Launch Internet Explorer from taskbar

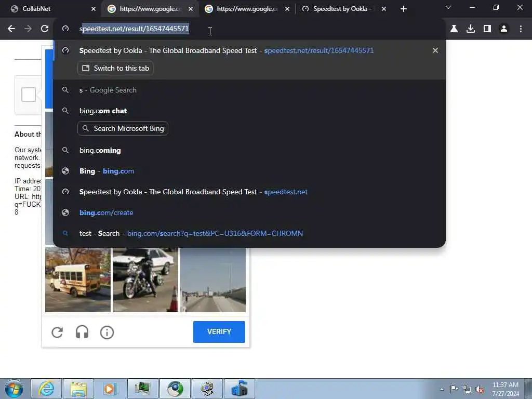tap(46, 389)
